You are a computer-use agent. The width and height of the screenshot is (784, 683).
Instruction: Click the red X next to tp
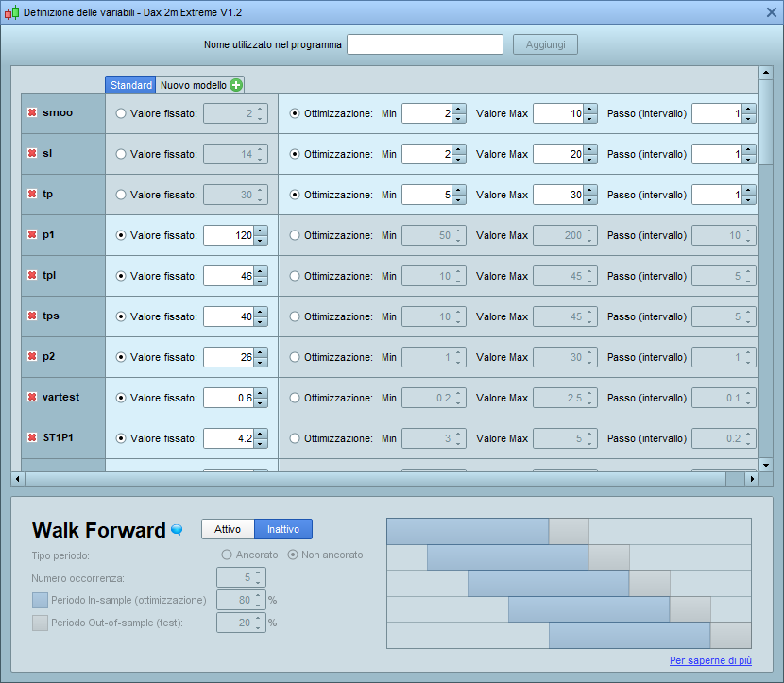tap(32, 194)
